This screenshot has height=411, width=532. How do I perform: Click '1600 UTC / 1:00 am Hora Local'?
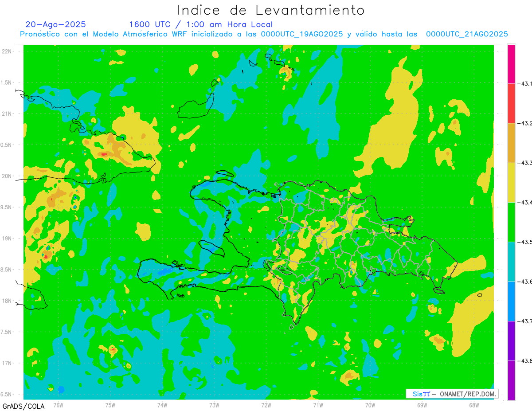tap(201, 24)
